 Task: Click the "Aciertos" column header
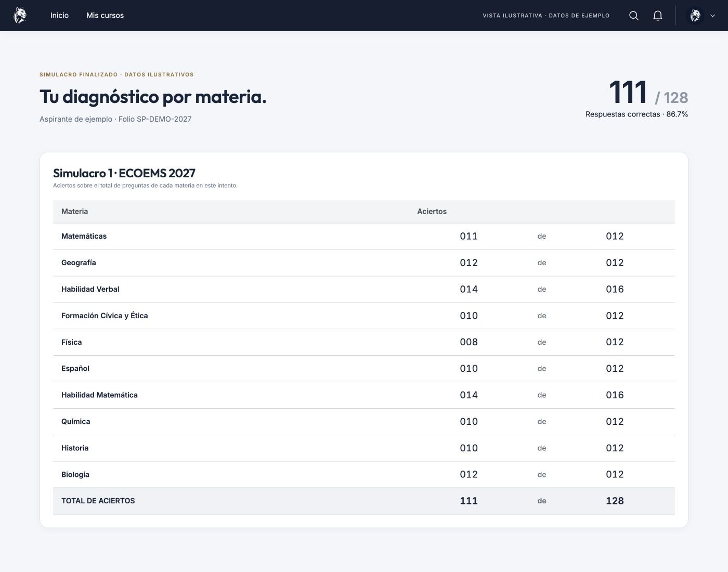(432, 212)
